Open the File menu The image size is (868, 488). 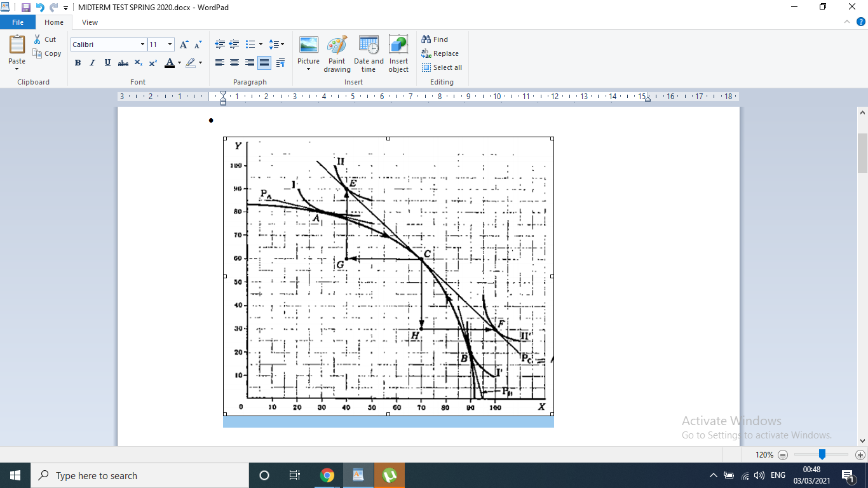click(18, 22)
